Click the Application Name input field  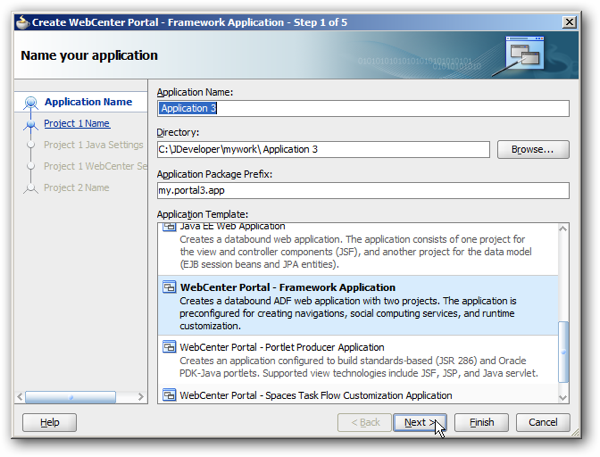click(x=363, y=109)
